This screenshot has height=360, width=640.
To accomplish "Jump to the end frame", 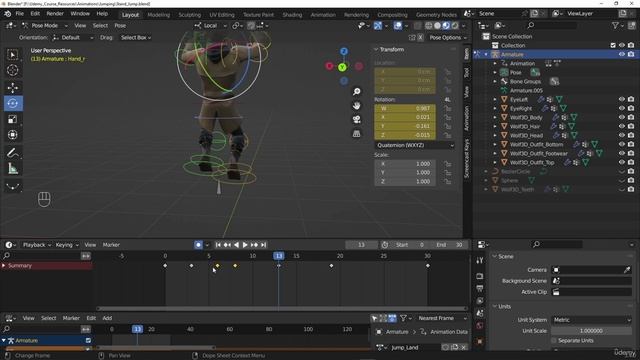I will (264, 245).
